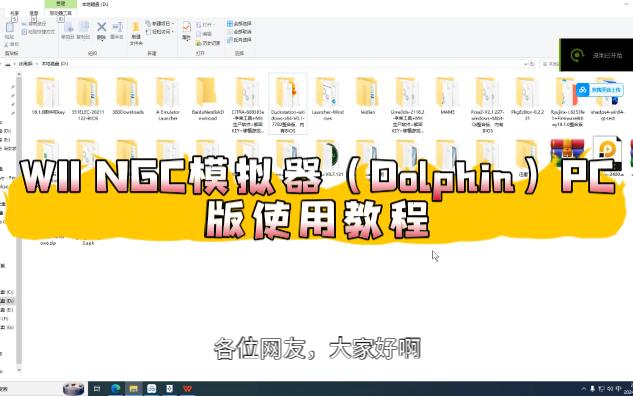Click the red WPS icon in taskbar
633x396 pixels.
click(187, 389)
